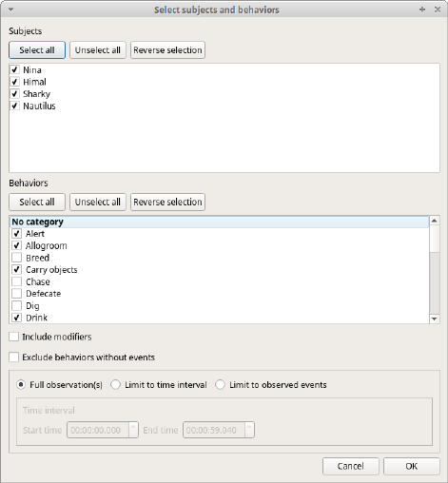Click Select all under Behaviors
This screenshot has height=483, width=448.
point(37,202)
